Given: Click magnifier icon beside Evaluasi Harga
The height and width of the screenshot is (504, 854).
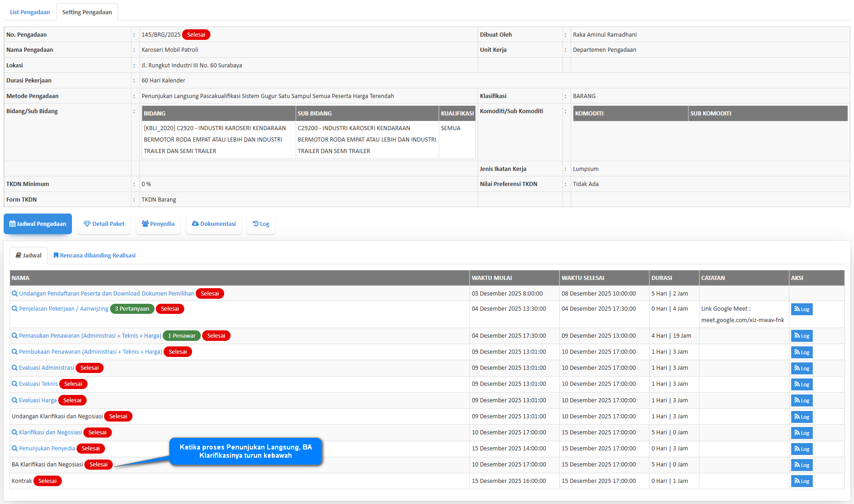Looking at the screenshot, I should click(x=15, y=400).
